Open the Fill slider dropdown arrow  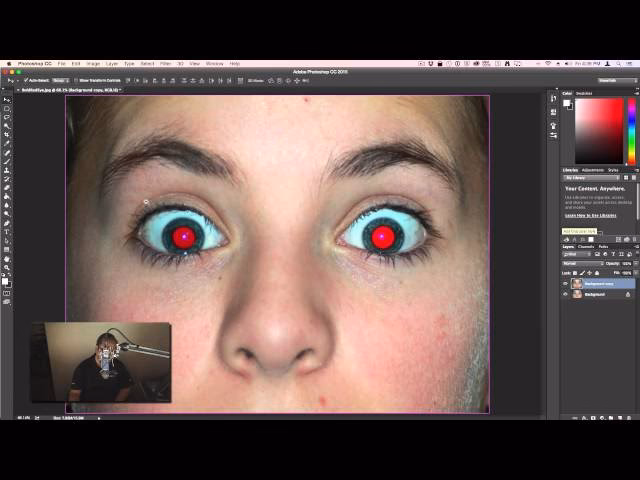pyautogui.click(x=634, y=273)
